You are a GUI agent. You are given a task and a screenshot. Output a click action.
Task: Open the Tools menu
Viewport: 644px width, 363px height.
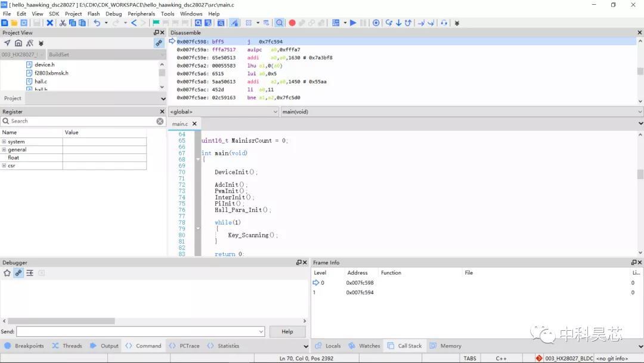(168, 14)
